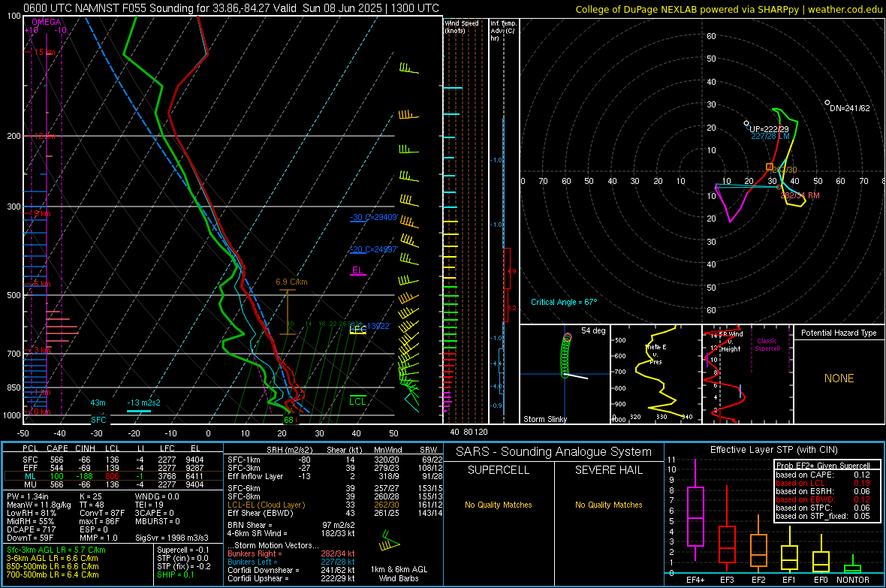Viewport: 886px width, 588px height.
Task: Click the SigSvr = 1998 m3/s3 value
Action: click(172, 538)
